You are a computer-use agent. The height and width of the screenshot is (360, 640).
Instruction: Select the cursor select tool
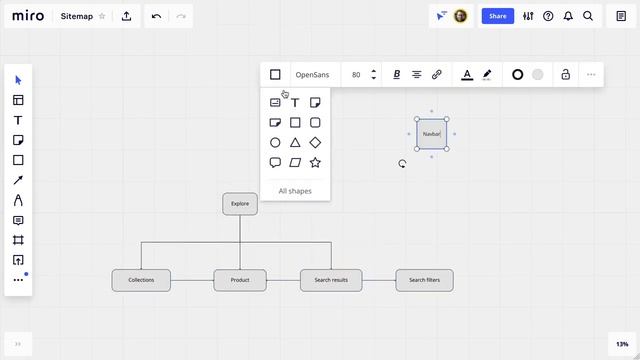pos(18,80)
